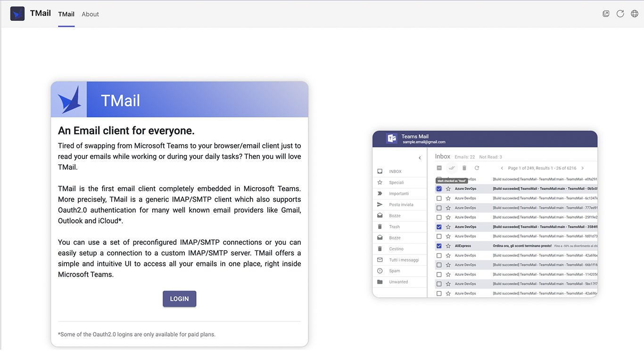Click the paragraph starting 'You can use a set'
The image size is (644, 362).
[x=180, y=258]
